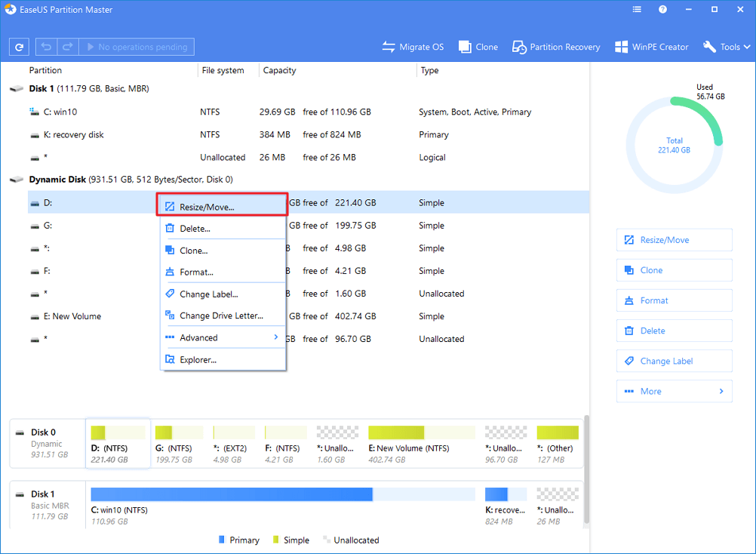
Task: Click the Clone button in right panel
Action: 674,270
